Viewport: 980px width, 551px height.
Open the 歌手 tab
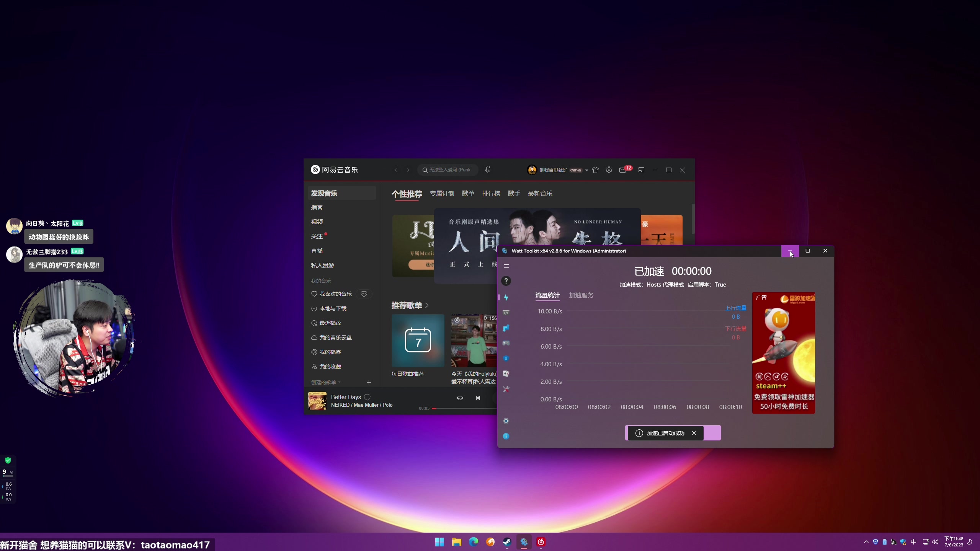click(514, 194)
